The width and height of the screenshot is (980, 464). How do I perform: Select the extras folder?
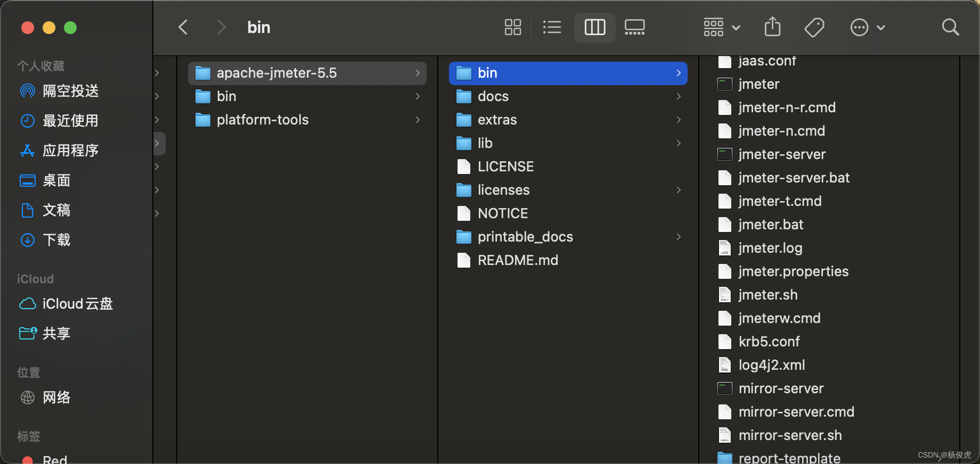[568, 120]
